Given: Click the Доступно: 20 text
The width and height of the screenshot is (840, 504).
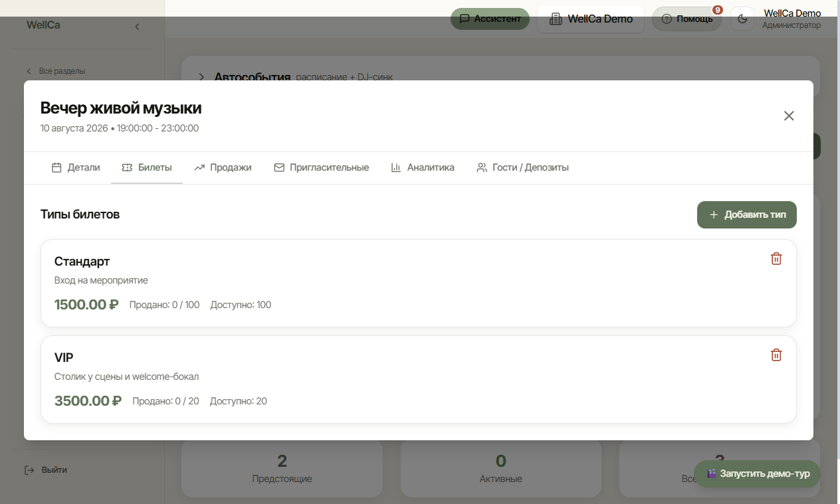Looking at the screenshot, I should 239,402.
